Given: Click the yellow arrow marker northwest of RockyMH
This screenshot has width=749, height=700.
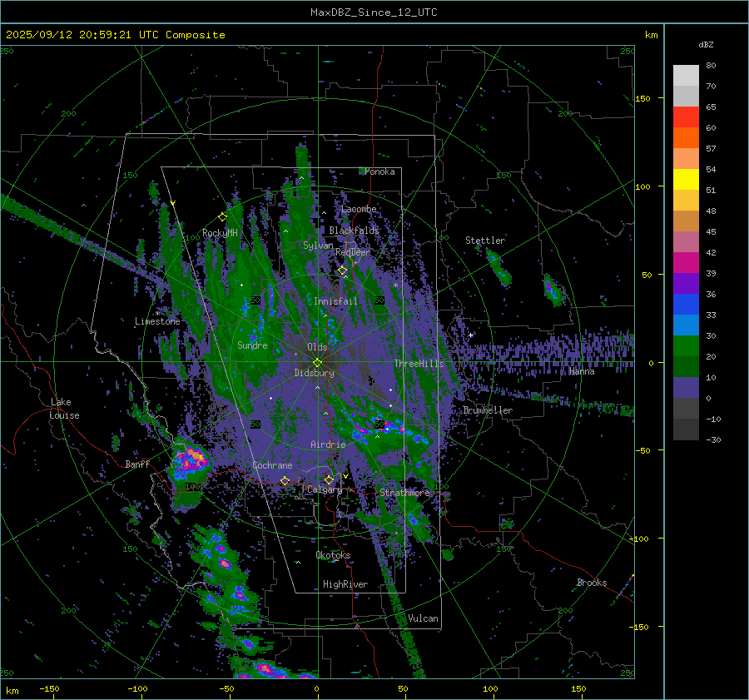Looking at the screenshot, I should [173, 203].
